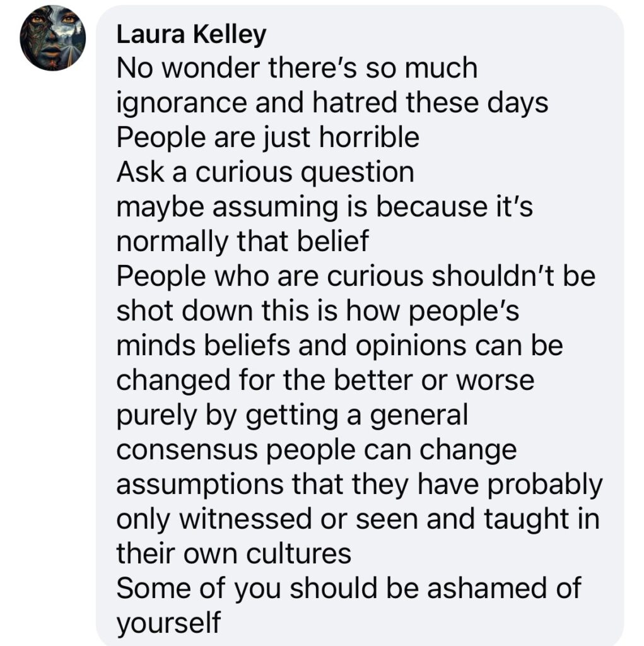The height and width of the screenshot is (646, 644).
Task: Click the Laura Kelley name link
Action: tap(191, 35)
